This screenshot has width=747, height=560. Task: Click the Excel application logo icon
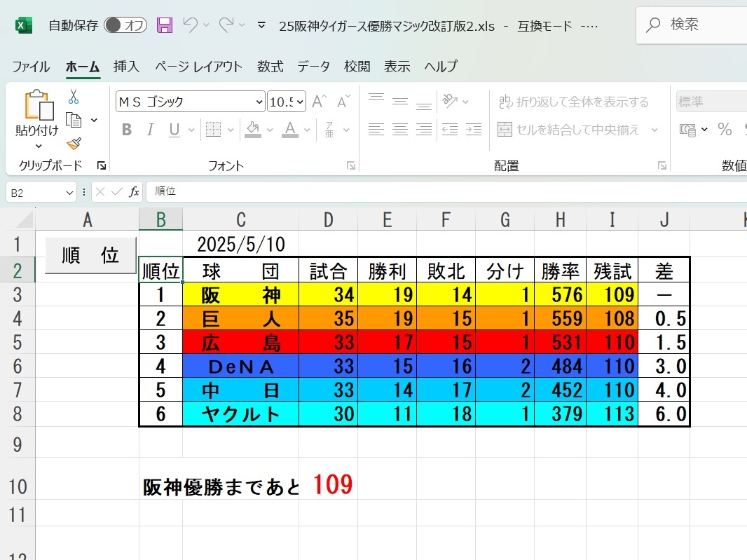24,25
